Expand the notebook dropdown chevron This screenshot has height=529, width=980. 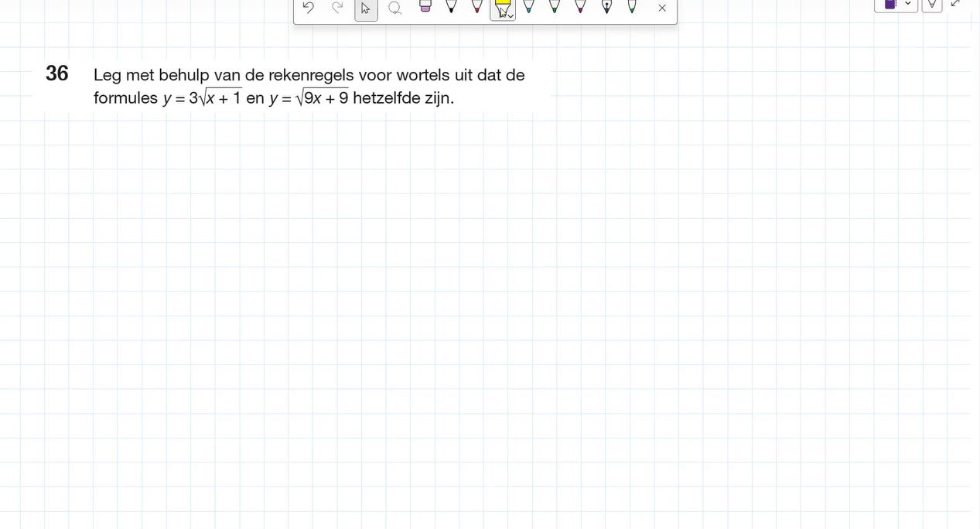click(908, 4)
